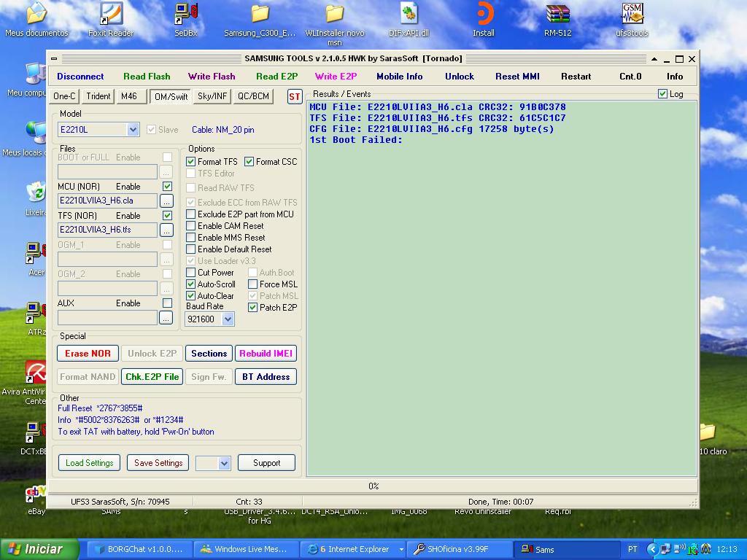Expand hidden system tray icons arrow

click(651, 549)
